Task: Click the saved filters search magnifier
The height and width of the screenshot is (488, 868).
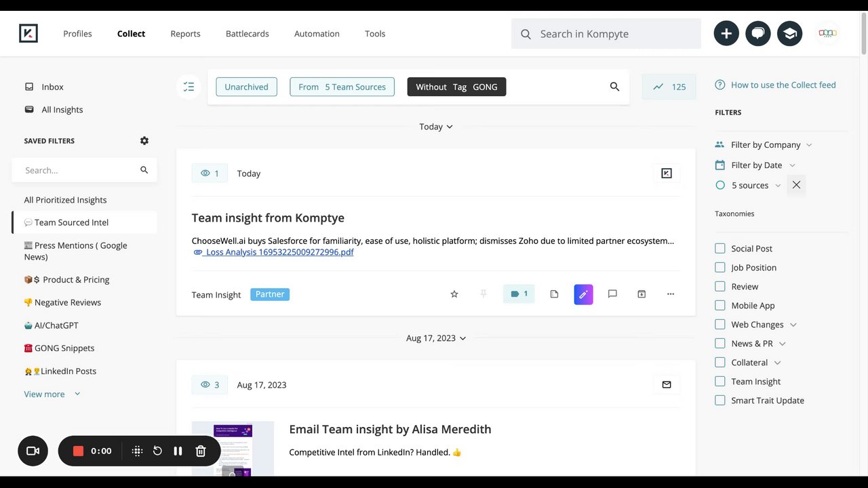Action: (144, 170)
